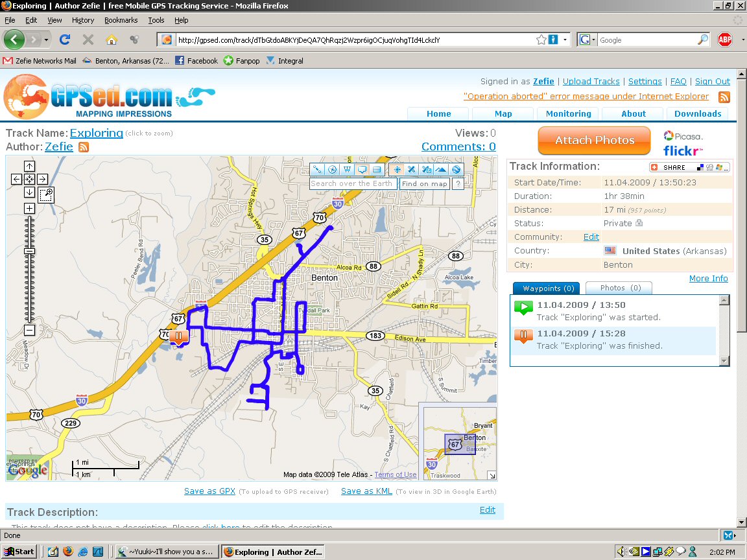Pan the map up with arrow button

click(x=29, y=166)
